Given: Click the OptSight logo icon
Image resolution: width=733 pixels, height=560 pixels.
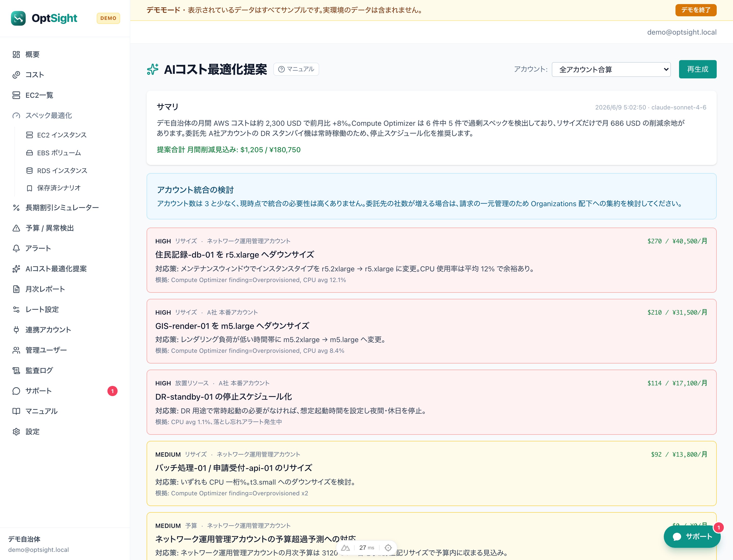Looking at the screenshot, I should 18,18.
